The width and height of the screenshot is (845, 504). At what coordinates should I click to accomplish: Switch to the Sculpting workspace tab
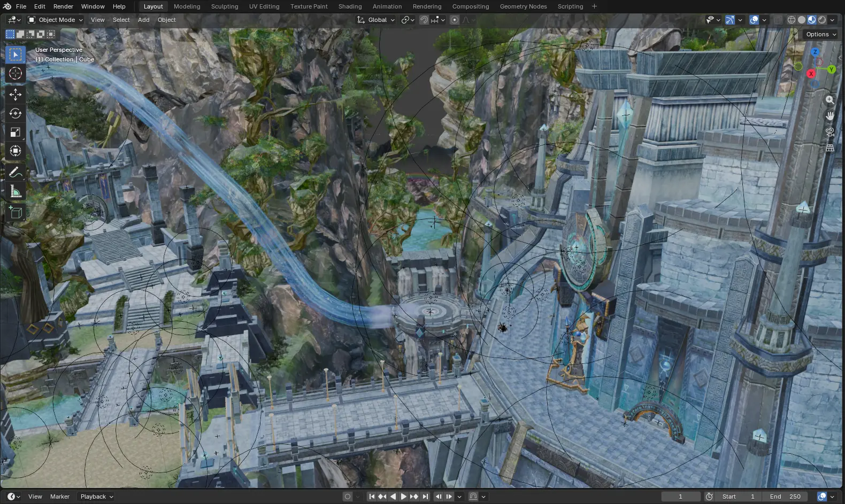(225, 6)
